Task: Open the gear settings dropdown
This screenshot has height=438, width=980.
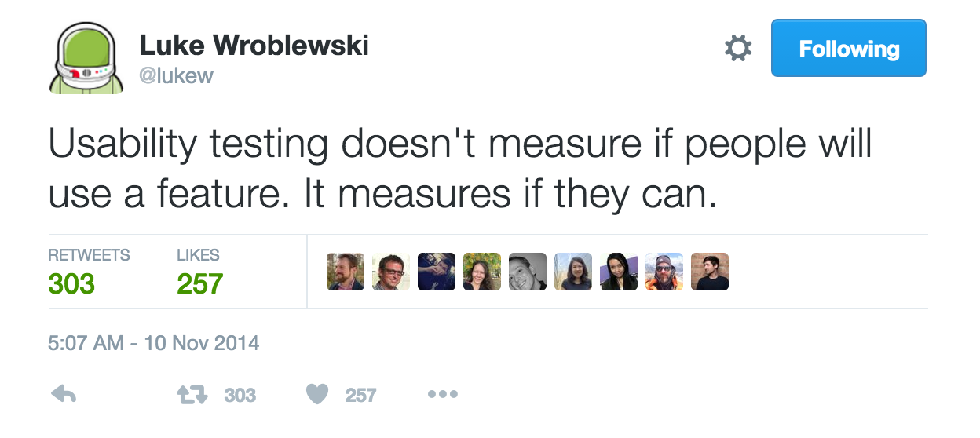Action: 737,49
